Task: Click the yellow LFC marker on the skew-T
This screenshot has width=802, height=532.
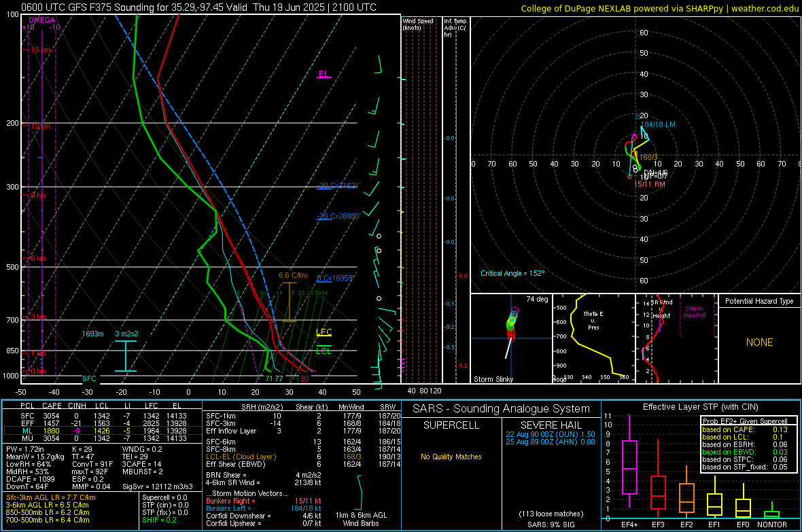Action: (324, 332)
